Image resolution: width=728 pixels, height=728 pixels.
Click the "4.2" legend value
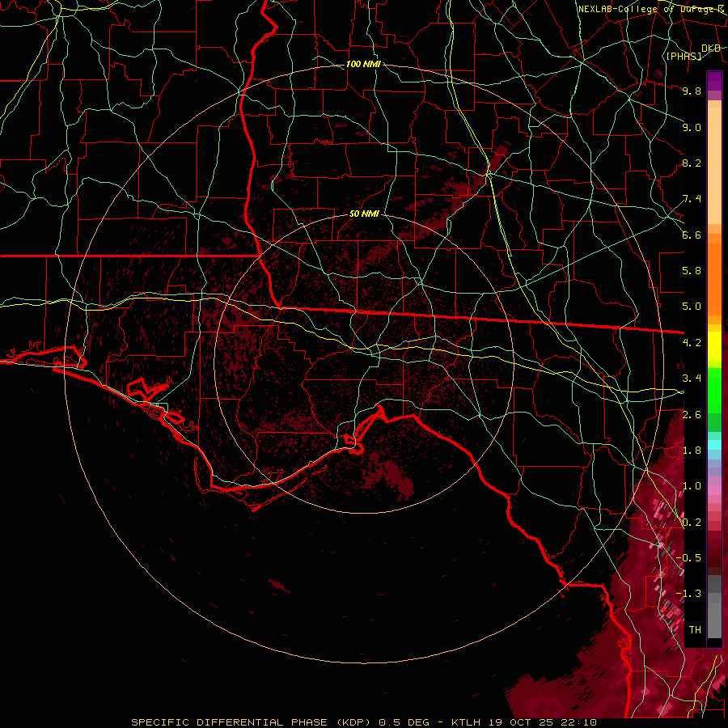point(692,343)
